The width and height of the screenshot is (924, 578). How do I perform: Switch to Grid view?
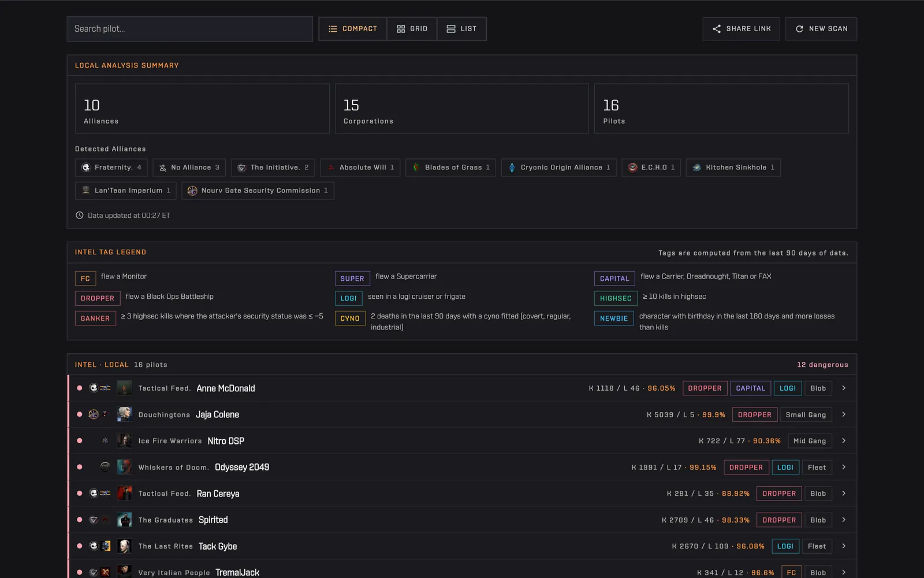412,29
